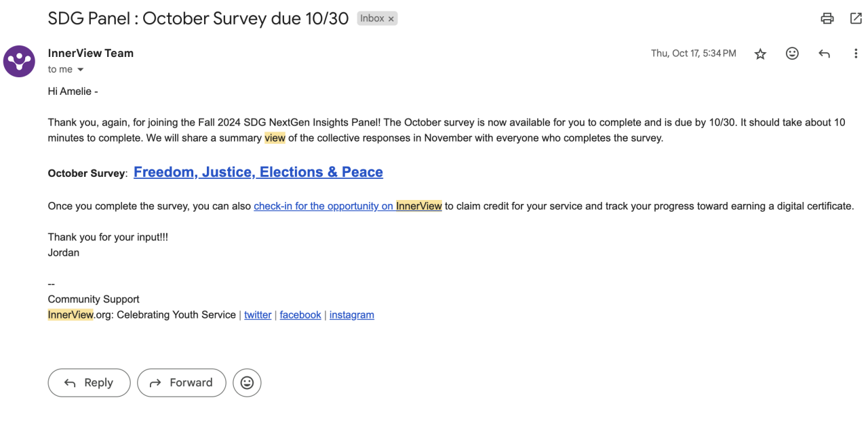Open the email in a new window
Screen dimensions: 868x423
pyautogui.click(x=856, y=19)
